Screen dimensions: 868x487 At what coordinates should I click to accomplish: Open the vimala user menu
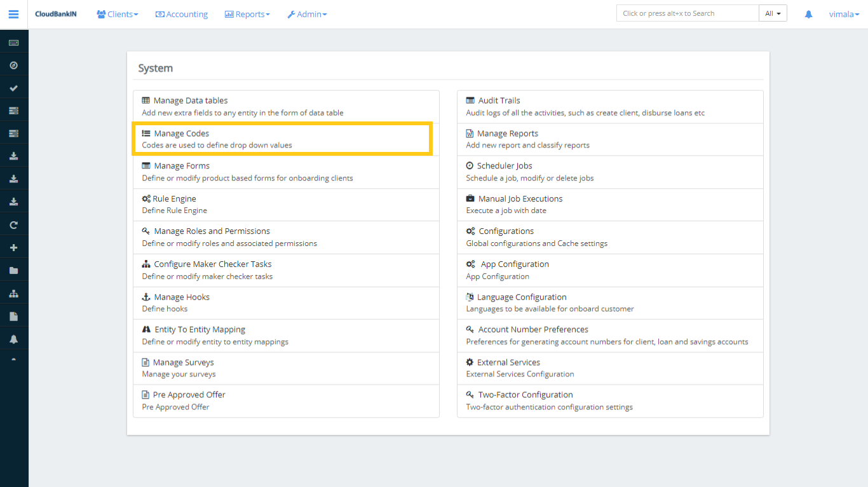pos(843,13)
